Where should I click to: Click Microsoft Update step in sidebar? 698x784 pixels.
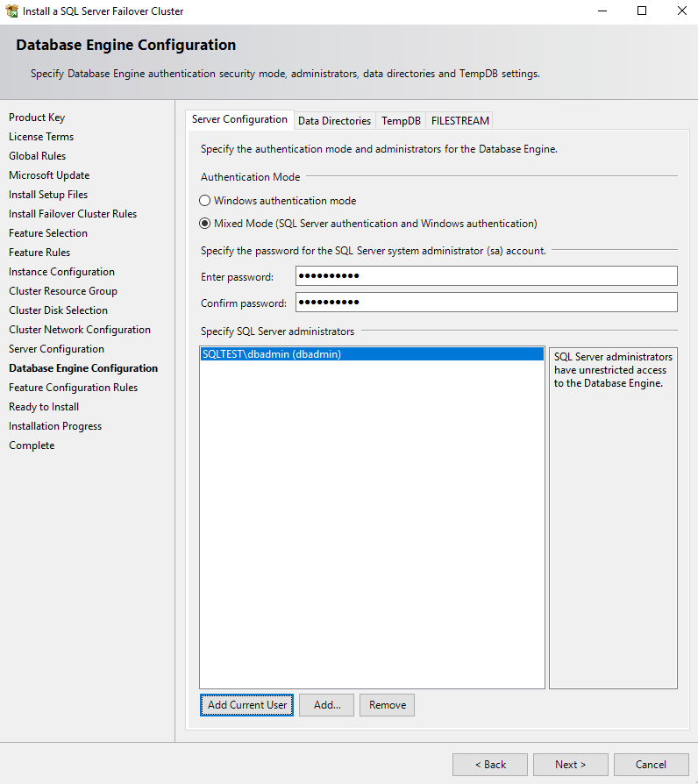49,175
